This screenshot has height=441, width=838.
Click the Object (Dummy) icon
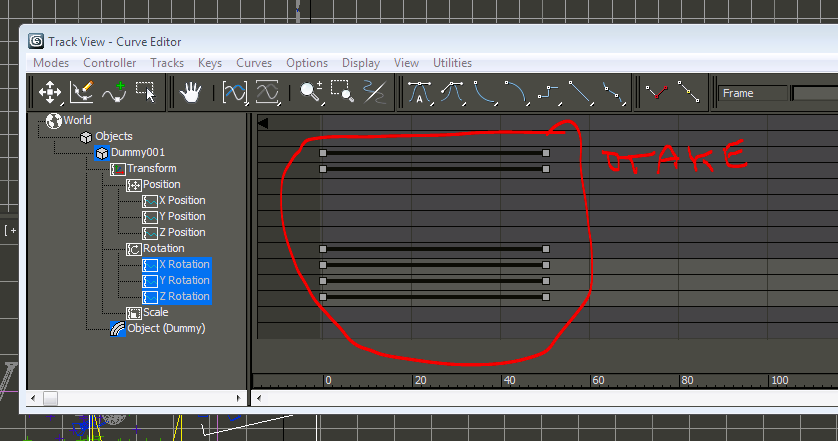click(118, 329)
